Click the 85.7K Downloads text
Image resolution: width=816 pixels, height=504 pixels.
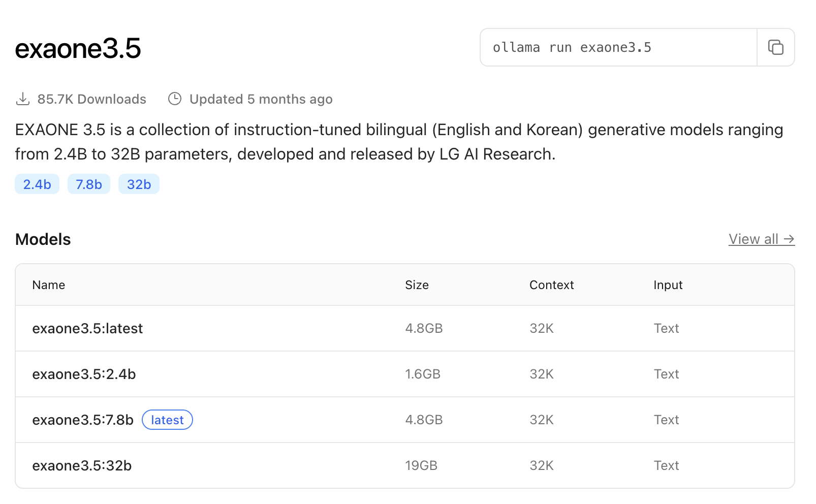click(91, 99)
